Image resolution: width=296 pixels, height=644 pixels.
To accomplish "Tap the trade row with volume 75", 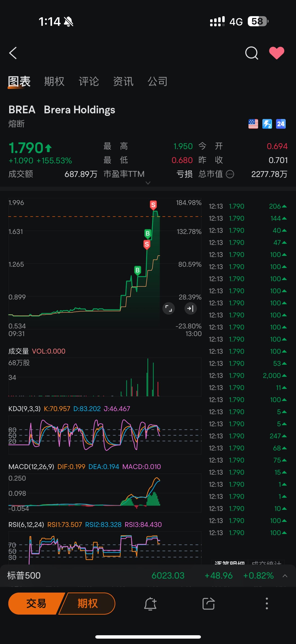I will click(248, 460).
